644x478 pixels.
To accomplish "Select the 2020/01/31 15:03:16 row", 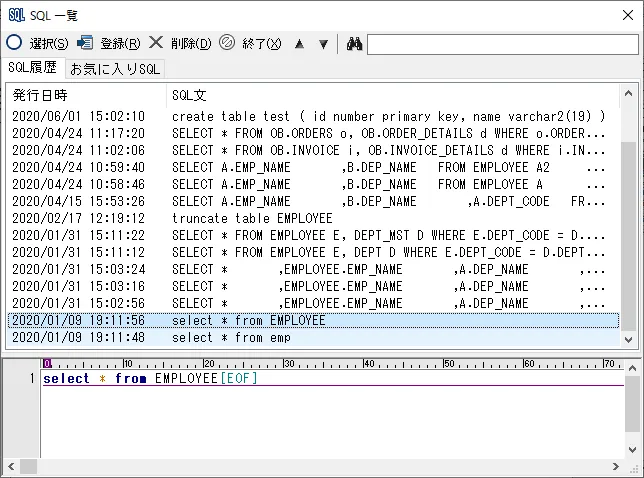I will point(313,286).
